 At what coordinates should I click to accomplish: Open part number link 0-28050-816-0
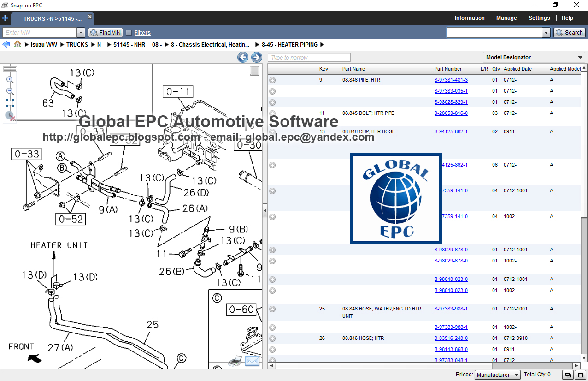coord(451,113)
